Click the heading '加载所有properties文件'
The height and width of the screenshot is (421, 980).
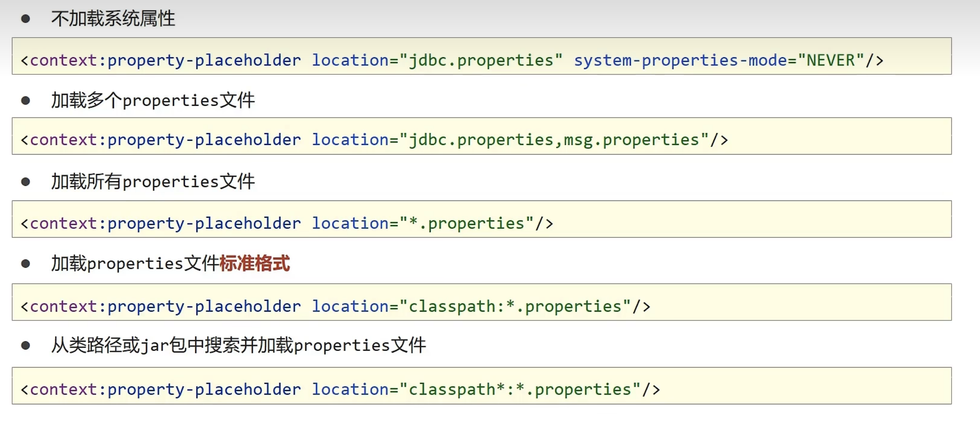click(153, 182)
